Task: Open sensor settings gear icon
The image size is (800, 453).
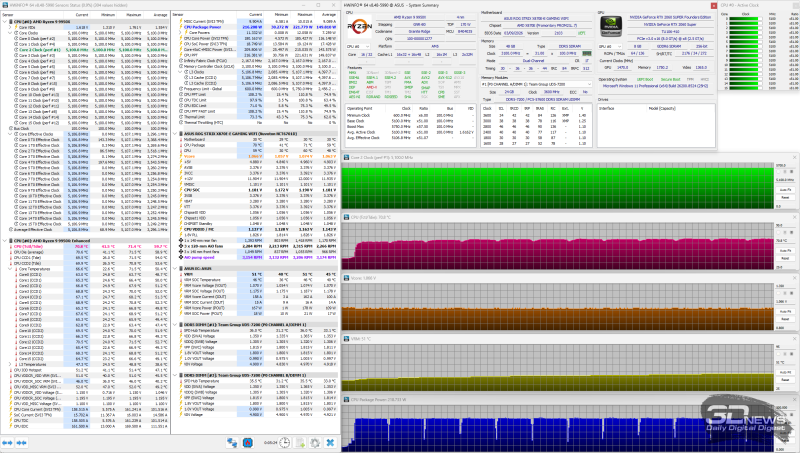Action: click(315, 443)
